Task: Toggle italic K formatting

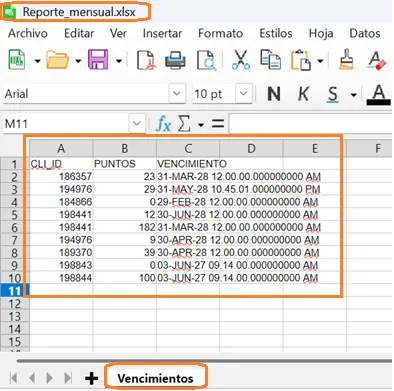Action: [x=303, y=94]
